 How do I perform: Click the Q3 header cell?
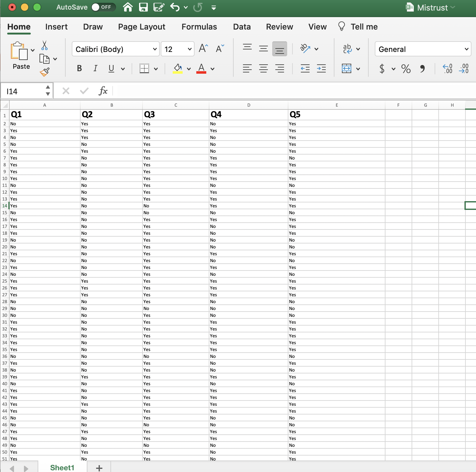pos(176,114)
